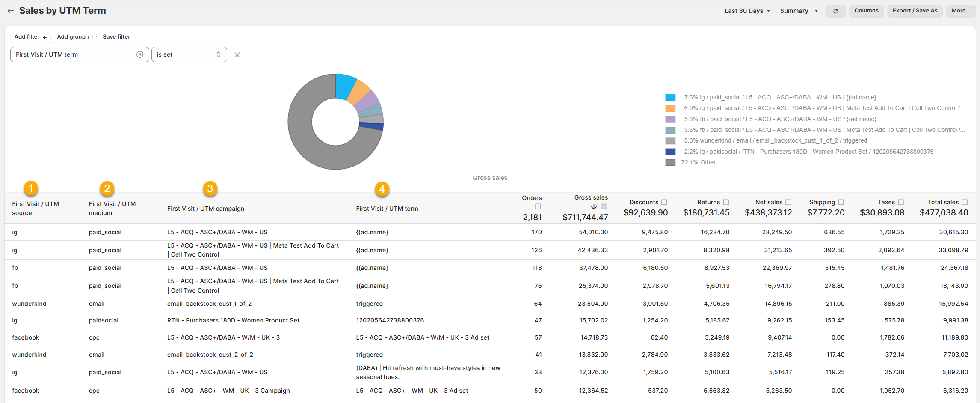Click the refresh report icon
Screen dimensions: 980x403
tap(835, 11)
